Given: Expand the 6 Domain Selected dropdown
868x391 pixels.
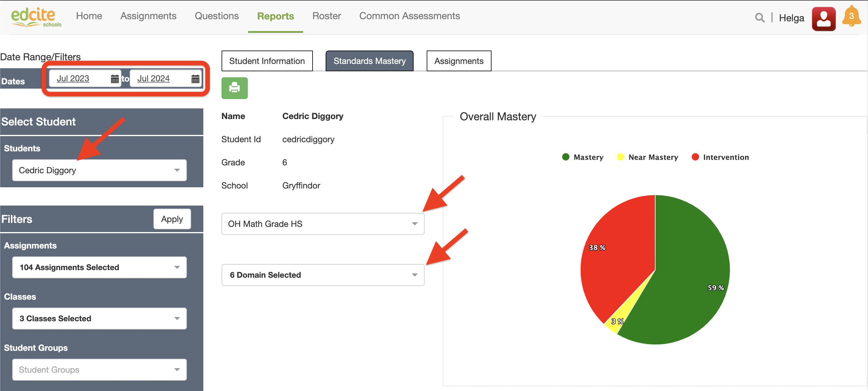Looking at the screenshot, I should 323,275.
